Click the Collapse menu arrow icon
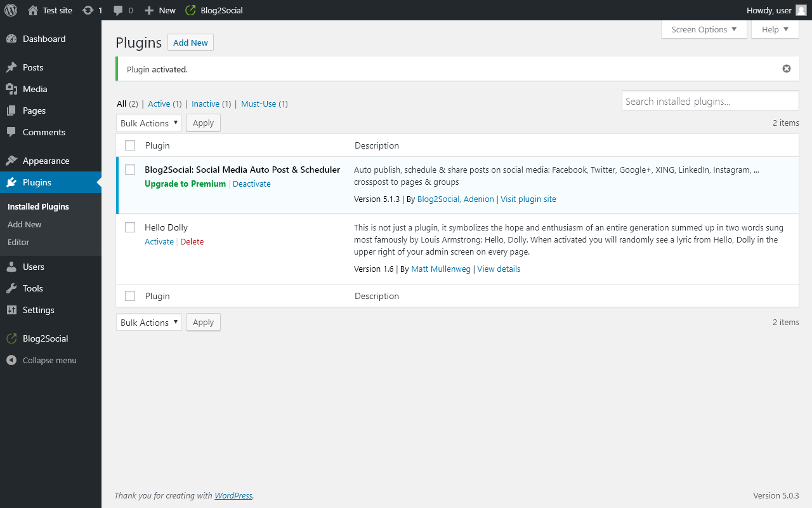812x508 pixels. (x=11, y=360)
